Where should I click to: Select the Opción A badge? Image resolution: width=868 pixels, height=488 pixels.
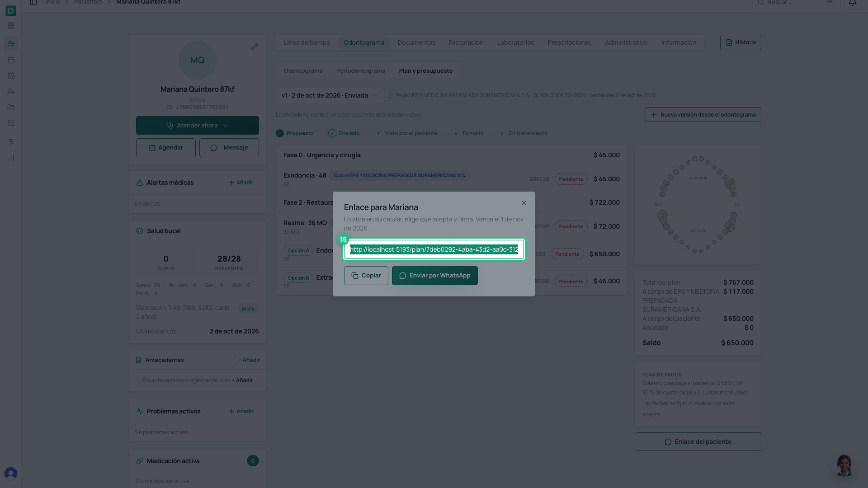click(x=298, y=250)
